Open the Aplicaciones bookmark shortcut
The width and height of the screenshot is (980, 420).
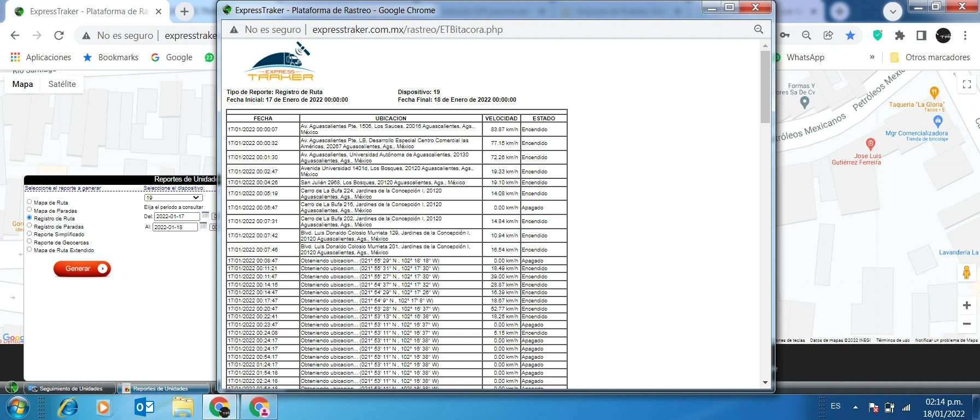pos(41,57)
